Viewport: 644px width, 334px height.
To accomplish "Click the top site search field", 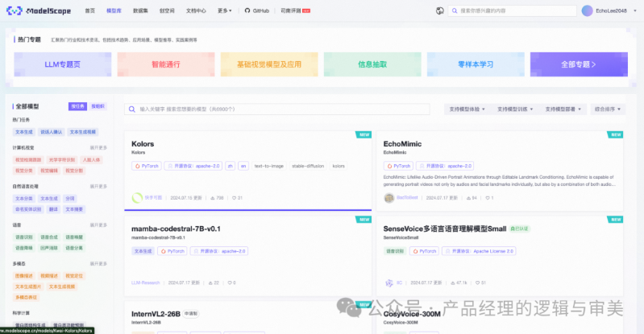I will point(512,10).
